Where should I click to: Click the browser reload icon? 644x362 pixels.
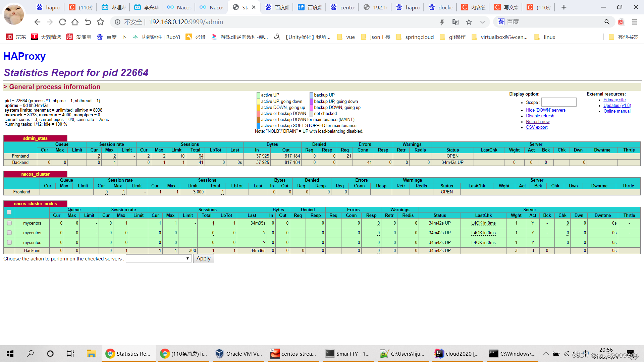point(62,22)
